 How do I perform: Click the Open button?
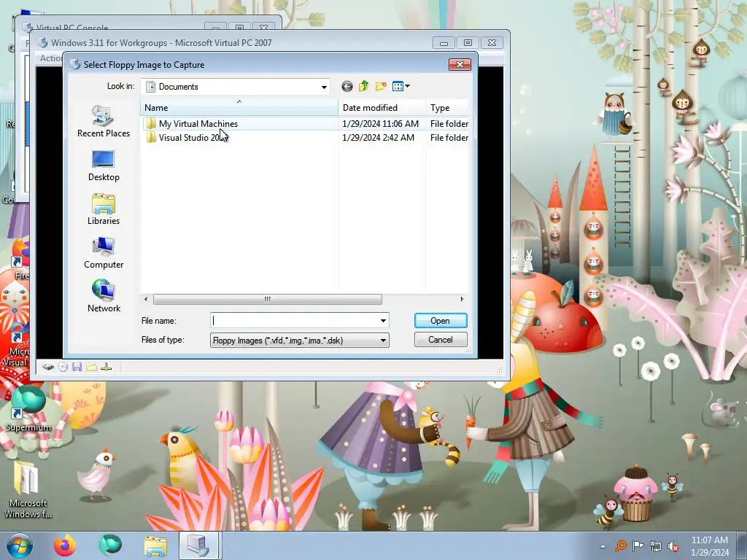440,321
